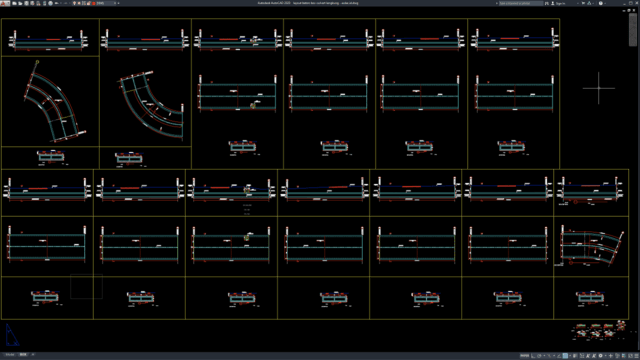Viewport: 640px width, 360px height.
Task: Create a new drawing from Quick Access
Action: coord(14,3)
